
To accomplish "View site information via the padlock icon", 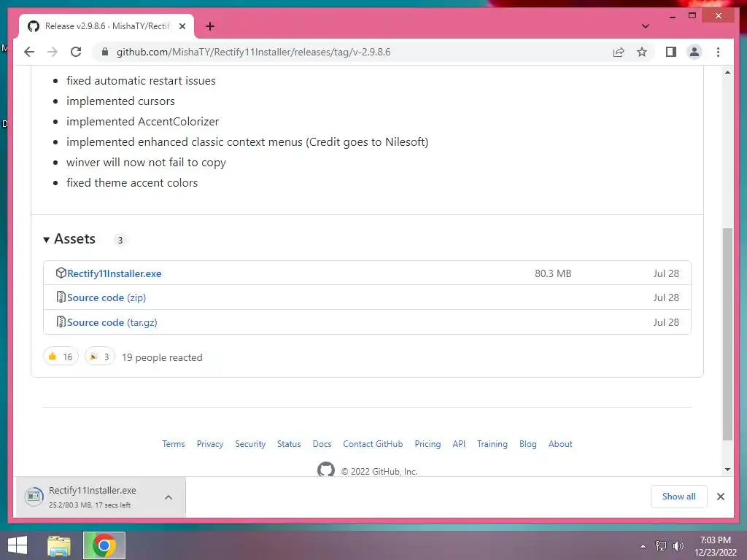I will [x=105, y=52].
